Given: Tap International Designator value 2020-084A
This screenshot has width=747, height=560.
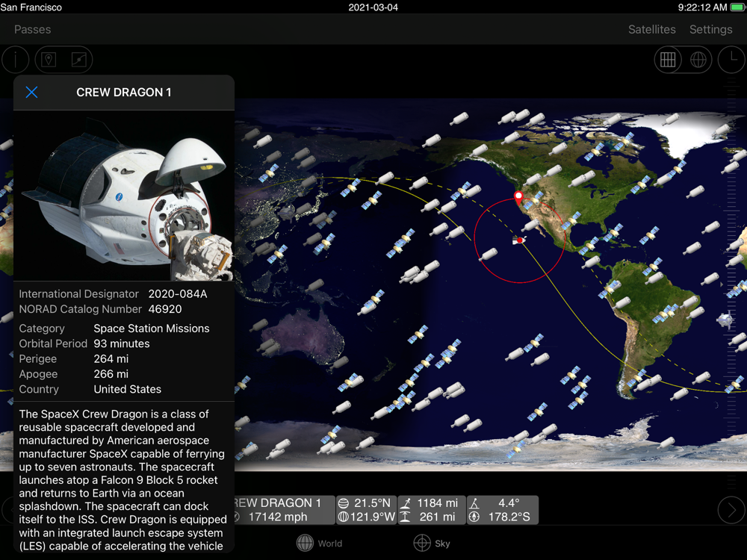Looking at the screenshot, I should pos(178,293).
